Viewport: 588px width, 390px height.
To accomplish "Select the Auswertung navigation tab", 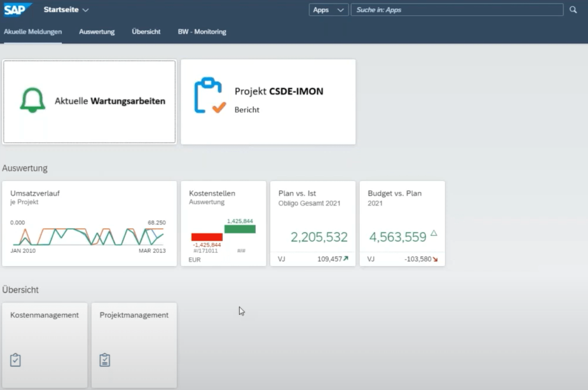I will click(97, 31).
